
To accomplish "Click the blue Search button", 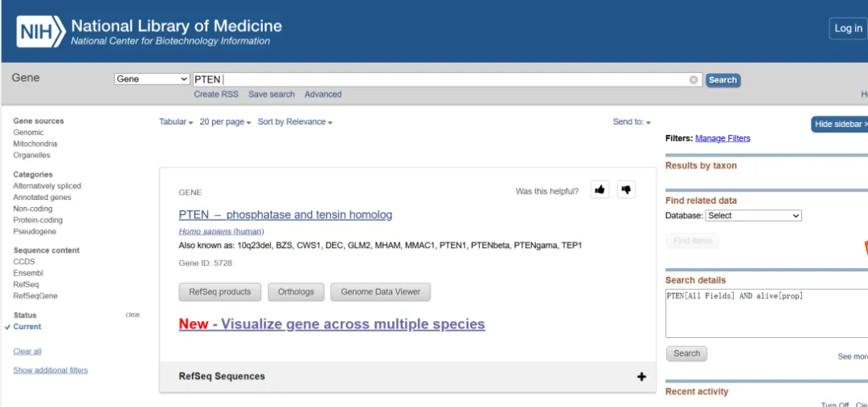I will point(723,79).
